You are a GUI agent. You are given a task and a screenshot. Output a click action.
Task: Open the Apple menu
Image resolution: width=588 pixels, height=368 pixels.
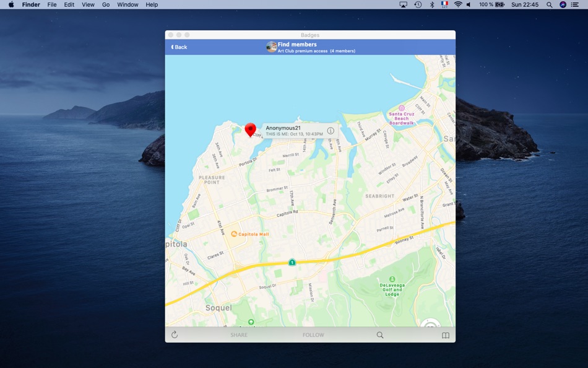click(x=11, y=4)
